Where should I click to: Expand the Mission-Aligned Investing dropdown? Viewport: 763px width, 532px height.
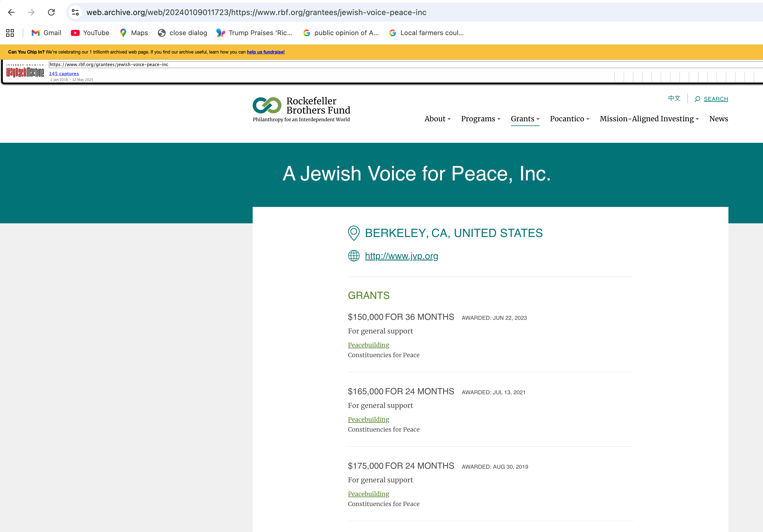649,119
